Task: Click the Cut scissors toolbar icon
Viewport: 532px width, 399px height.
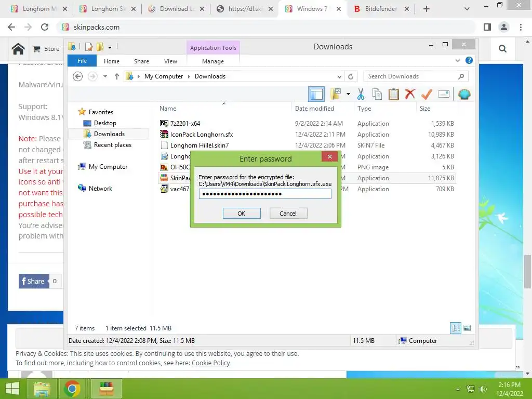Action: click(361, 94)
